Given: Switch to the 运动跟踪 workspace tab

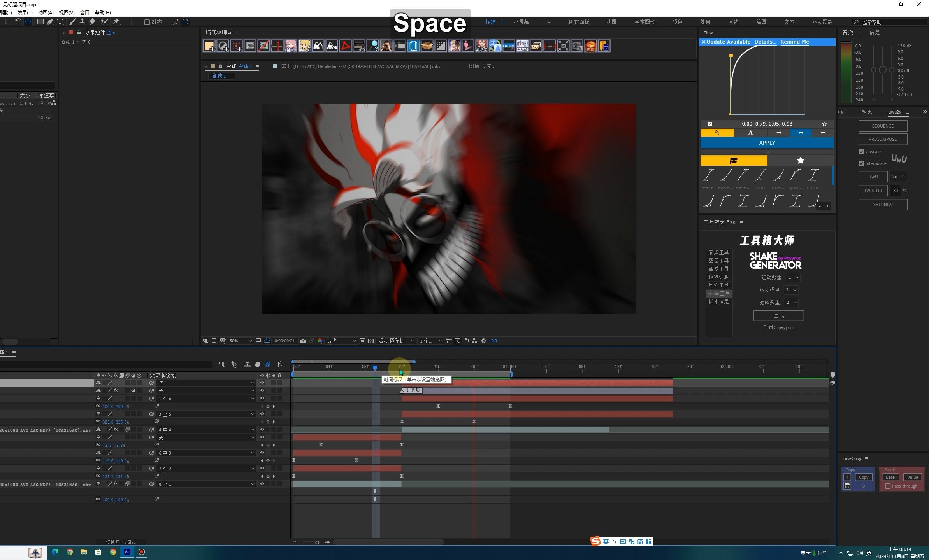Looking at the screenshot, I should pos(822,22).
